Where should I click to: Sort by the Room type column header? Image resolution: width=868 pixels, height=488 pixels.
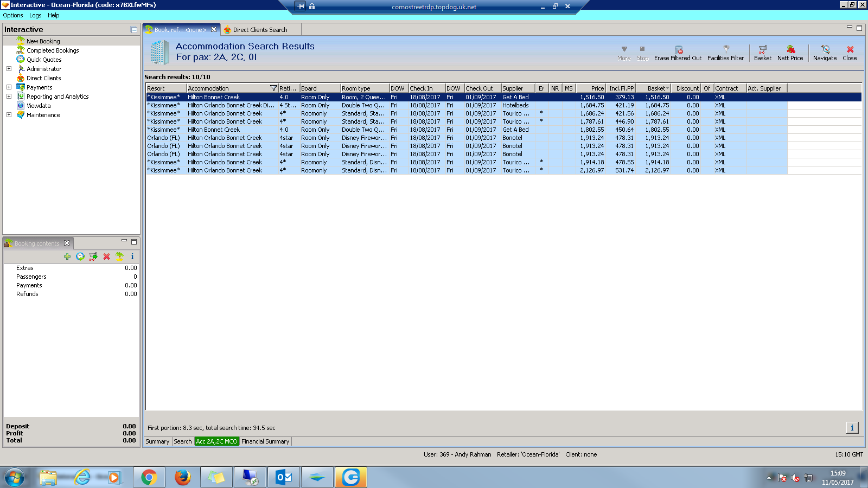pos(365,88)
